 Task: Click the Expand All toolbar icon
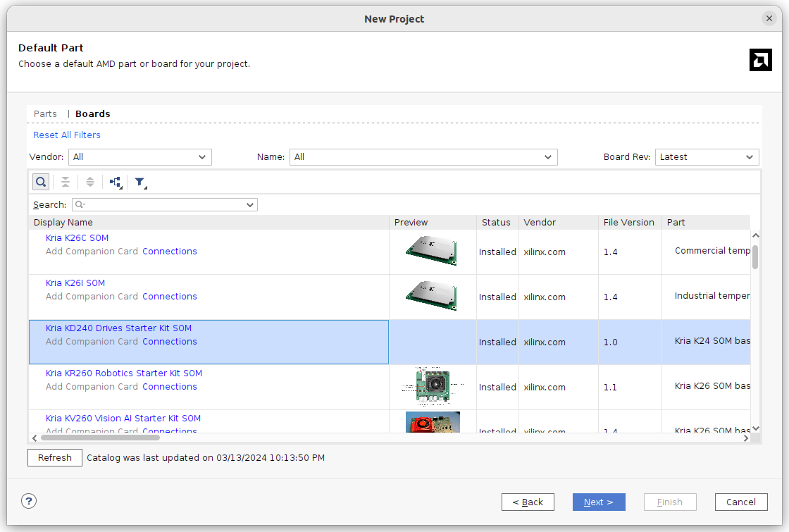(x=90, y=182)
